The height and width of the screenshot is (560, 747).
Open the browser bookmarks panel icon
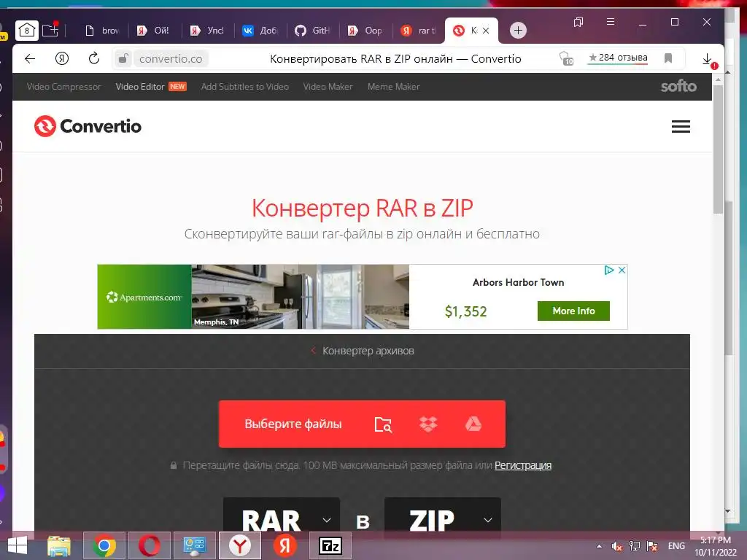578,22
